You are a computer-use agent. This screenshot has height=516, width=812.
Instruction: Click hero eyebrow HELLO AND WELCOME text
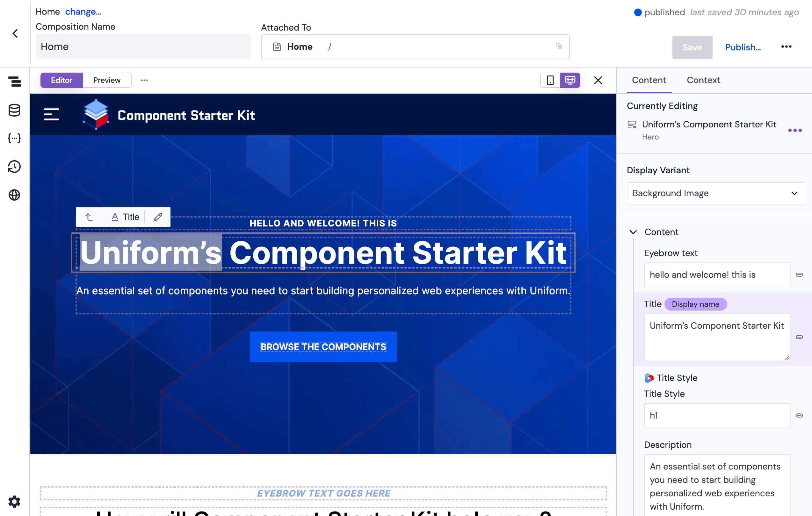pyautogui.click(x=323, y=223)
